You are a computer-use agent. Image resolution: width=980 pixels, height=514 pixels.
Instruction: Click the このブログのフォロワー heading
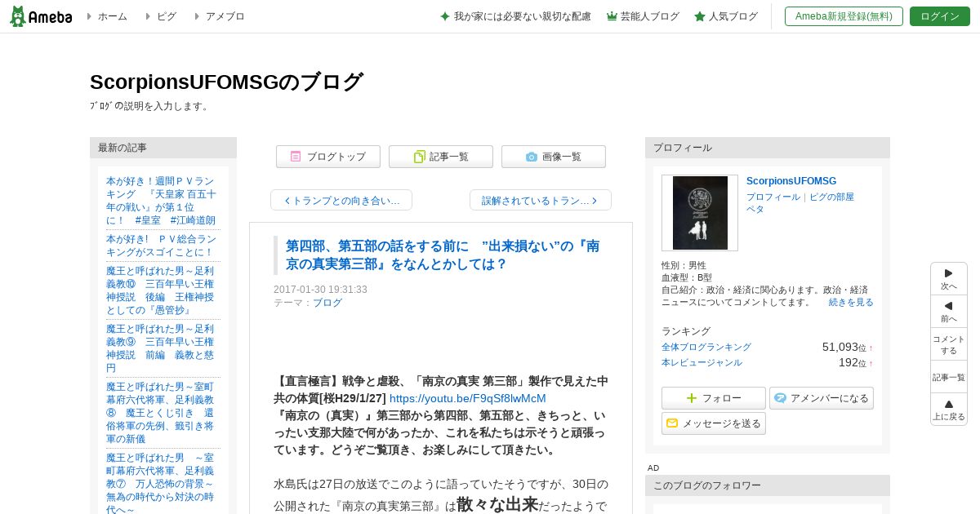768,485
